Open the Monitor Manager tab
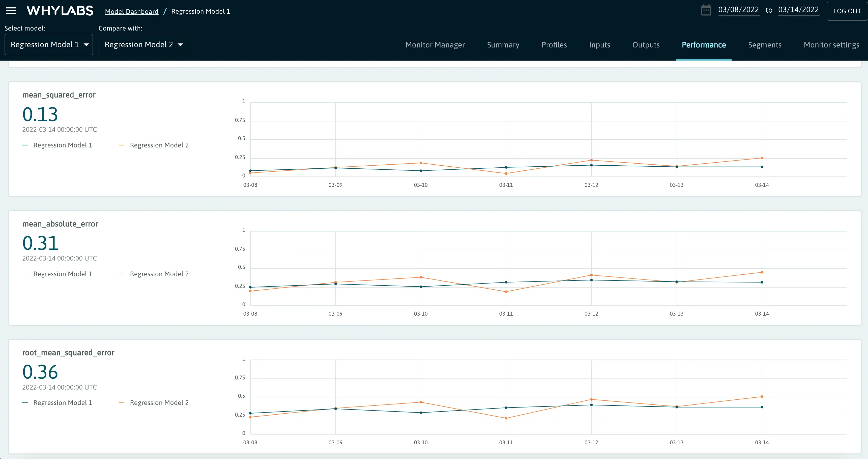The height and width of the screenshot is (459, 868). coord(435,45)
